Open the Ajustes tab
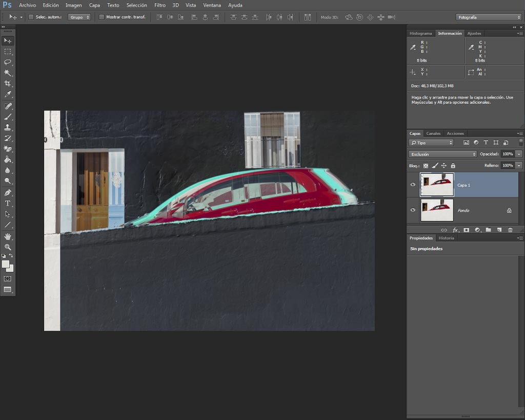525x420 pixels. pyautogui.click(x=474, y=33)
